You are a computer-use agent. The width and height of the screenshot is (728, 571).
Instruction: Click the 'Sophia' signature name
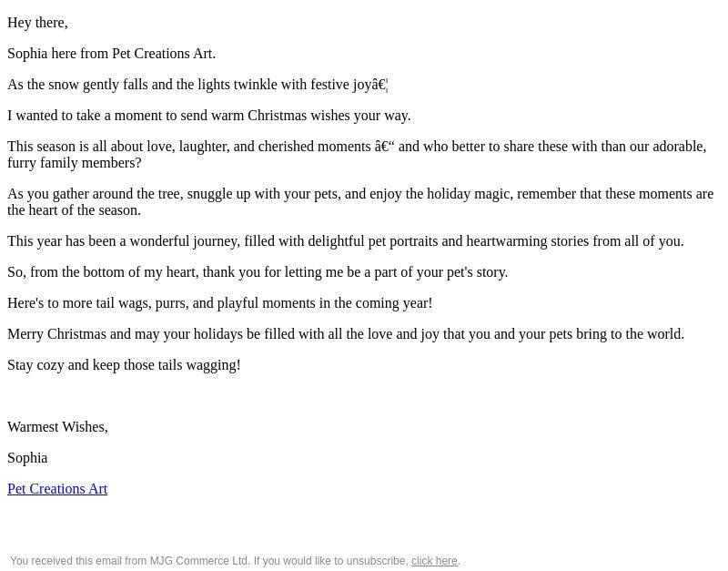pos(27,458)
